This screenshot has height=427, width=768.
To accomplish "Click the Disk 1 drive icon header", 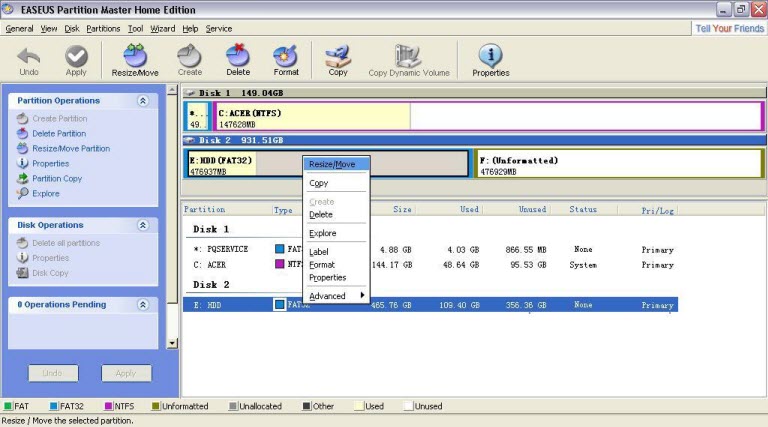I will (x=191, y=93).
